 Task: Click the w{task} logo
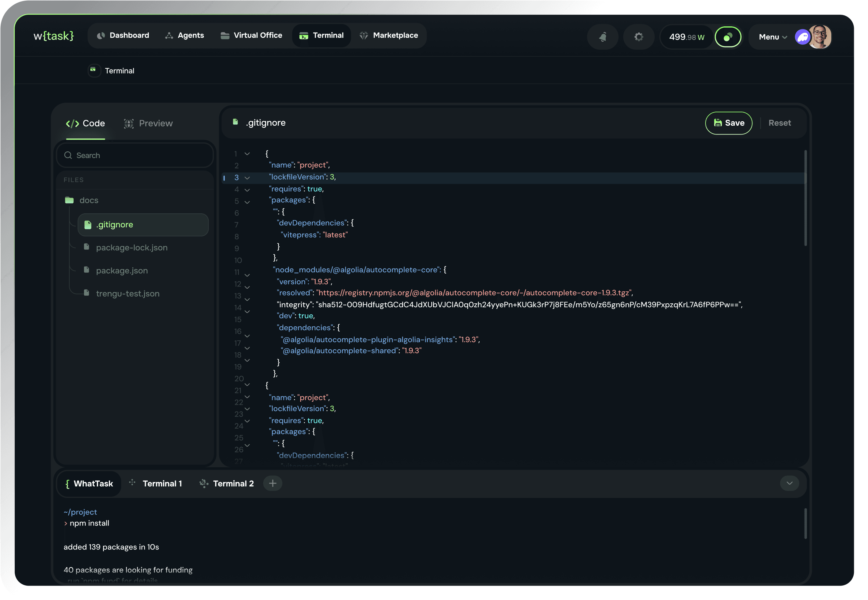tap(53, 36)
